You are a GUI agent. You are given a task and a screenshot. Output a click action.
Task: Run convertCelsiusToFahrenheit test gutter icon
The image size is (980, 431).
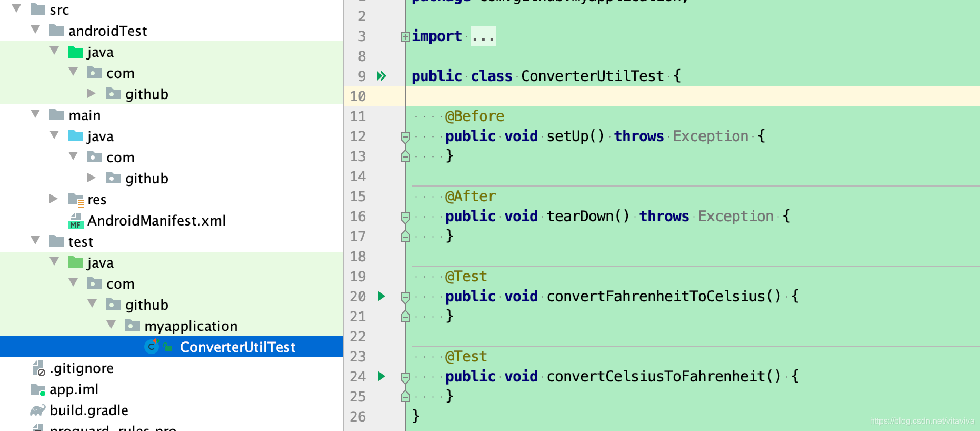(382, 376)
